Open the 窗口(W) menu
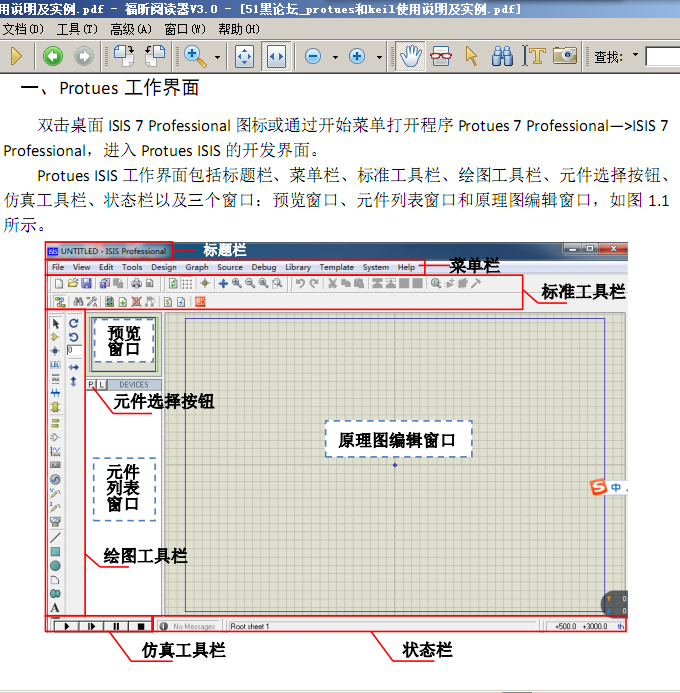 (185, 29)
